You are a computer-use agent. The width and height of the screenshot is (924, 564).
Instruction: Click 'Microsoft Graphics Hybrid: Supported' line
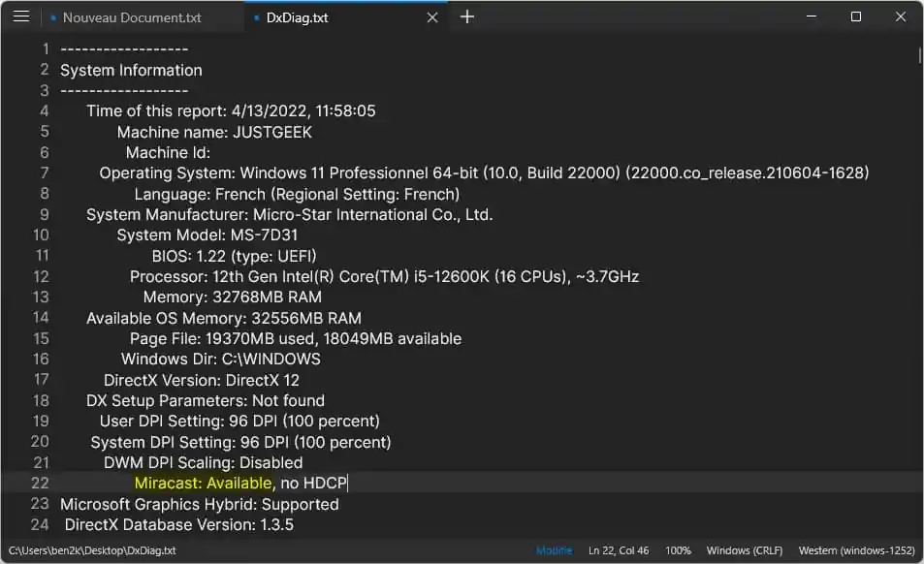[199, 505]
